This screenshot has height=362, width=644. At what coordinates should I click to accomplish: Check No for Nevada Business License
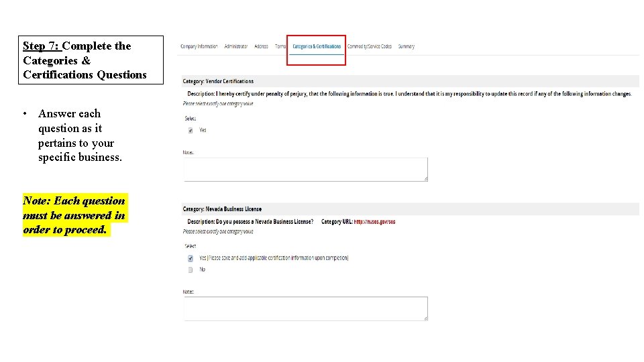[191, 270]
